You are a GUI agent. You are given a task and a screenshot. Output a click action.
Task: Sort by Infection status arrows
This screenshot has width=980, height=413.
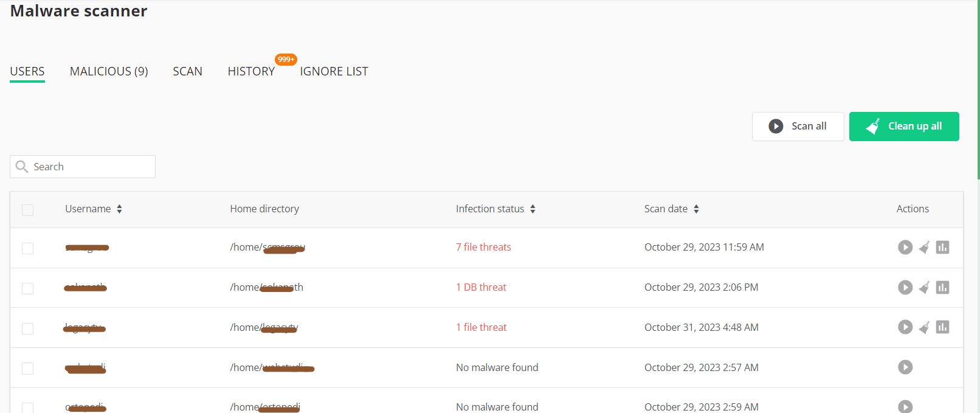click(533, 209)
